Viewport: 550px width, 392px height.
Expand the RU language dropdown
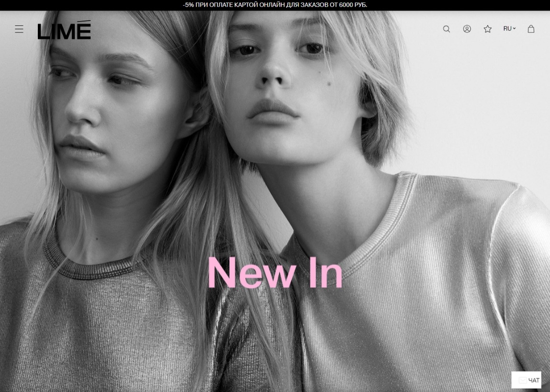point(509,28)
